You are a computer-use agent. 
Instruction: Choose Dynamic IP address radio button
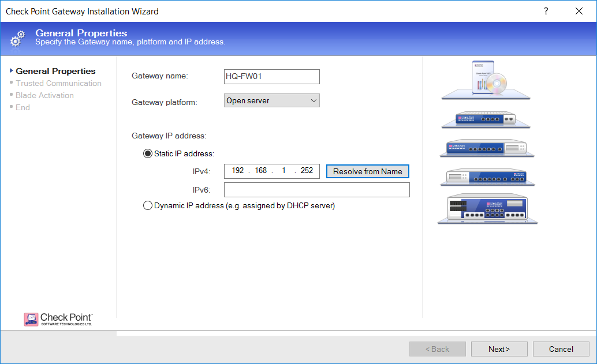[x=147, y=206]
